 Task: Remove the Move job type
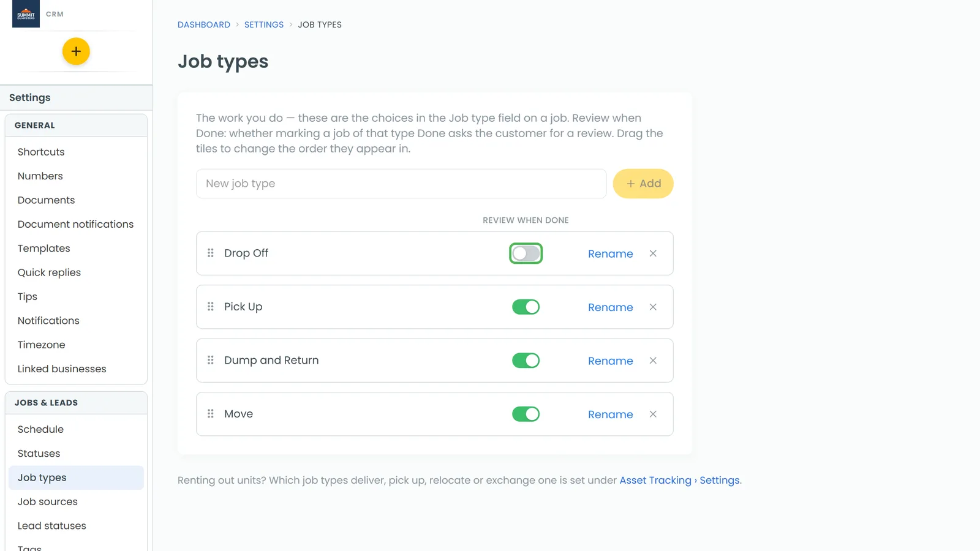coord(653,414)
